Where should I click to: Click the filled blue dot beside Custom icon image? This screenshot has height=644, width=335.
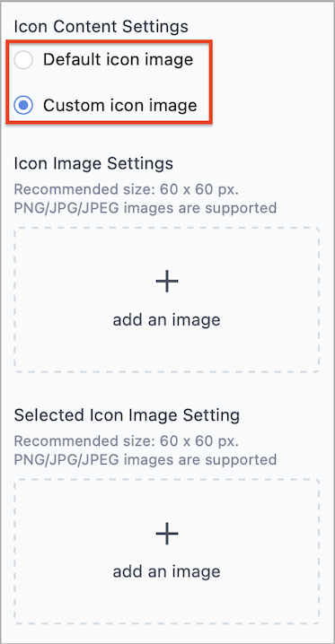coord(23,106)
